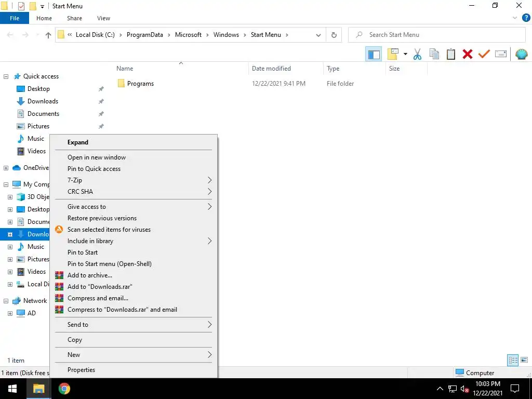Open address bar history dropdown
This screenshot has height=399, width=532.
[318, 35]
